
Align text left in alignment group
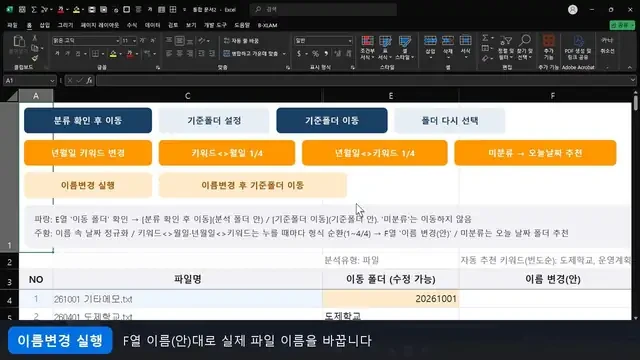[x=169, y=54]
